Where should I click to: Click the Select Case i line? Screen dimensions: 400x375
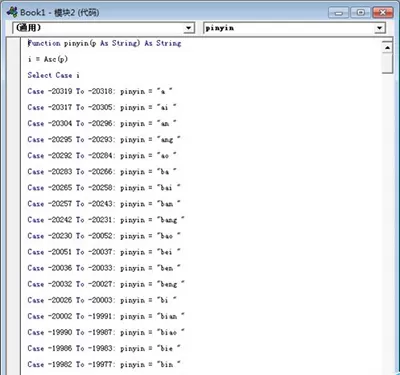click(x=53, y=75)
